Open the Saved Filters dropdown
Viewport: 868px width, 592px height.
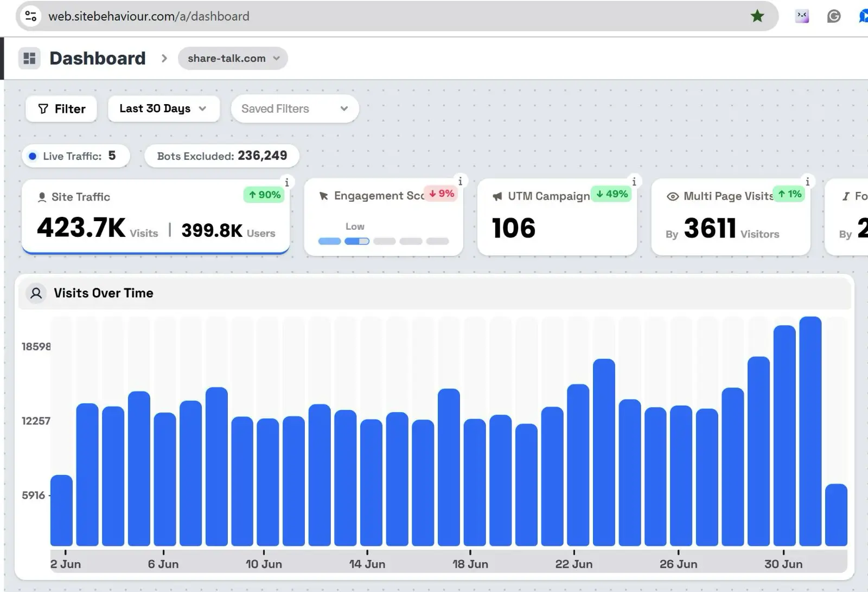[295, 108]
